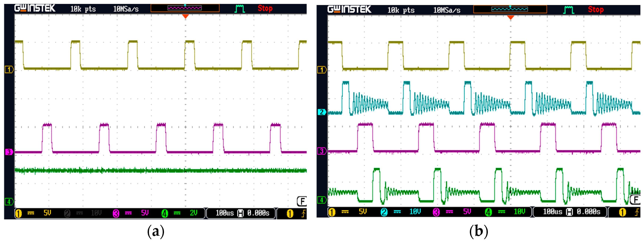This screenshot has height=242, width=644.
Task: Click the F indicator icon in left scope
Action: [302, 201]
